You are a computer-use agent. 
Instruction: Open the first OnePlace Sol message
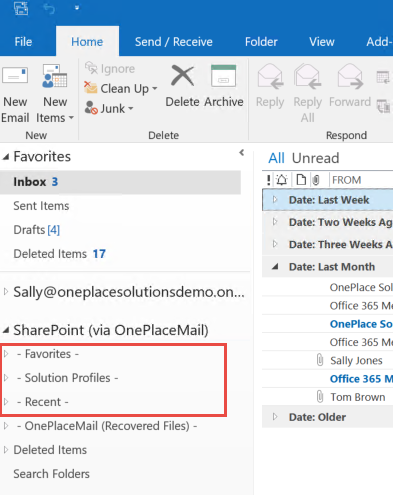pyautogui.click(x=361, y=287)
